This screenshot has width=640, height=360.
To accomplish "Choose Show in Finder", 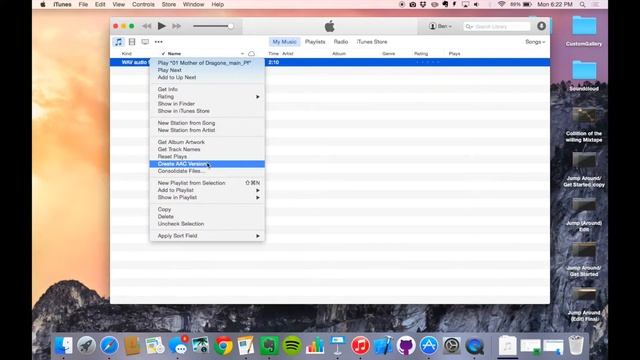I will pyautogui.click(x=207, y=104).
